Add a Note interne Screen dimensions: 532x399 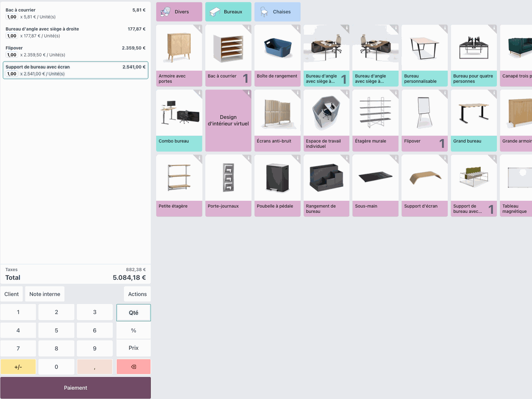tap(45, 294)
